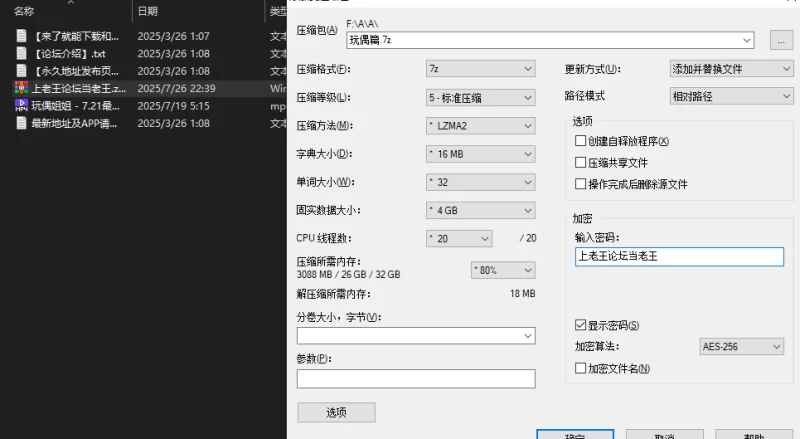Click the text file icon beside 【永久地址发布页...
800x439 pixels.
[x=21, y=70]
